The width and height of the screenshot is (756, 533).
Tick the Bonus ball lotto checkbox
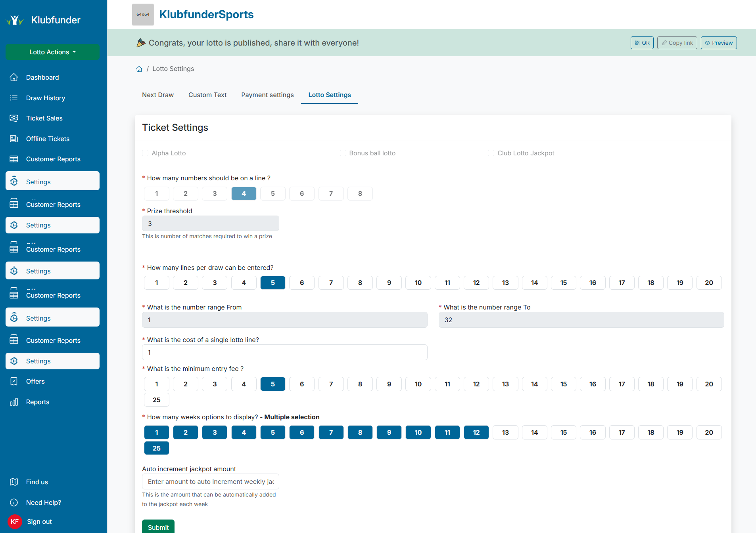[343, 153]
